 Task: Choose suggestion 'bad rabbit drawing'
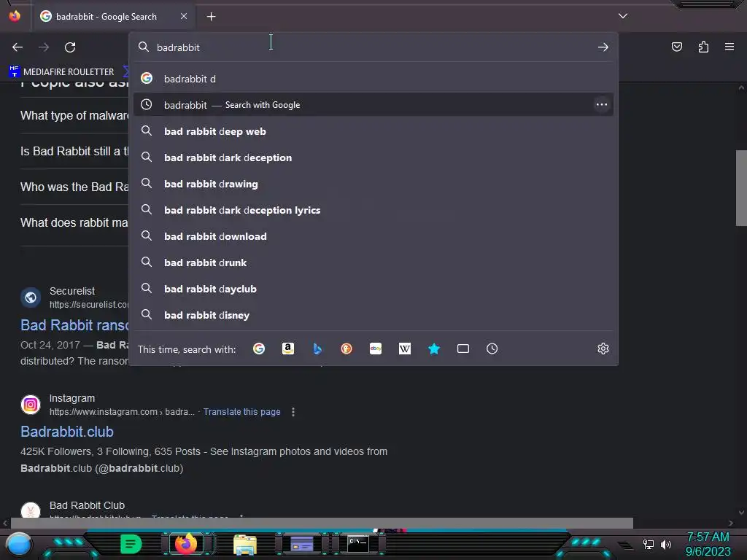pyautogui.click(x=373, y=184)
